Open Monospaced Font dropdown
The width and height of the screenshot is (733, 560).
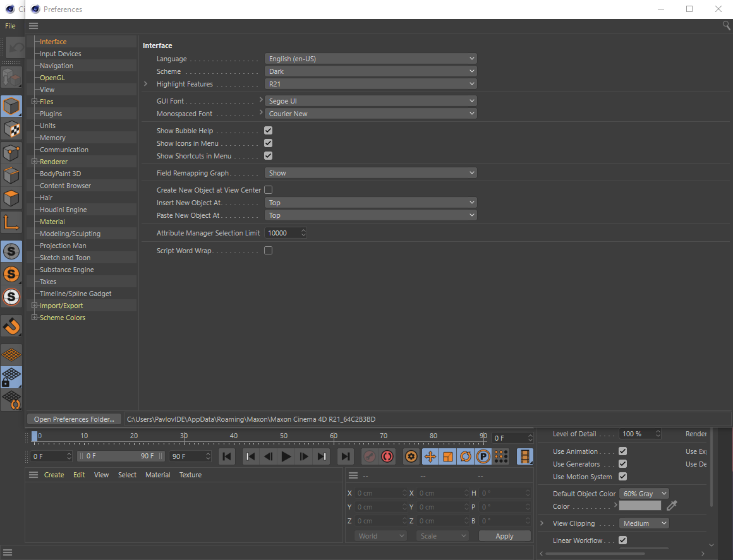tap(371, 114)
